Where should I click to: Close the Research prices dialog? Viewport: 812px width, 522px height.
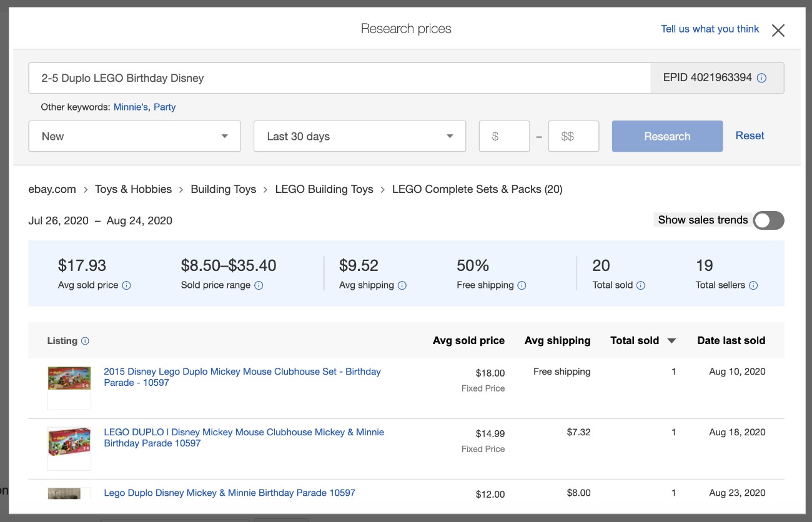pos(778,30)
